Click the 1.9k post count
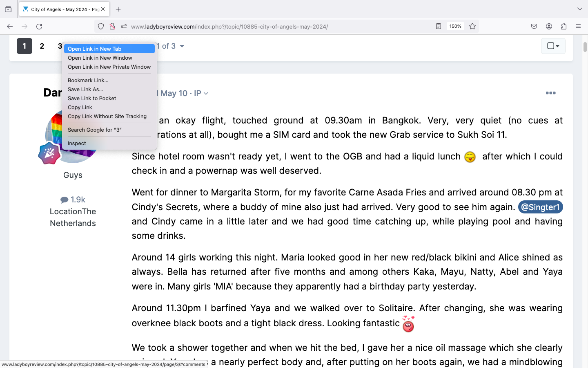This screenshot has height=368, width=588. [x=73, y=200]
